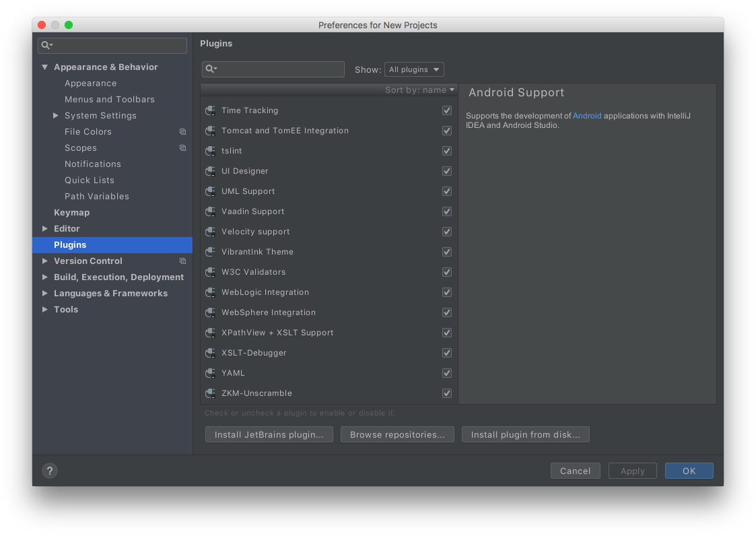Confirm with the OK button

(x=689, y=471)
